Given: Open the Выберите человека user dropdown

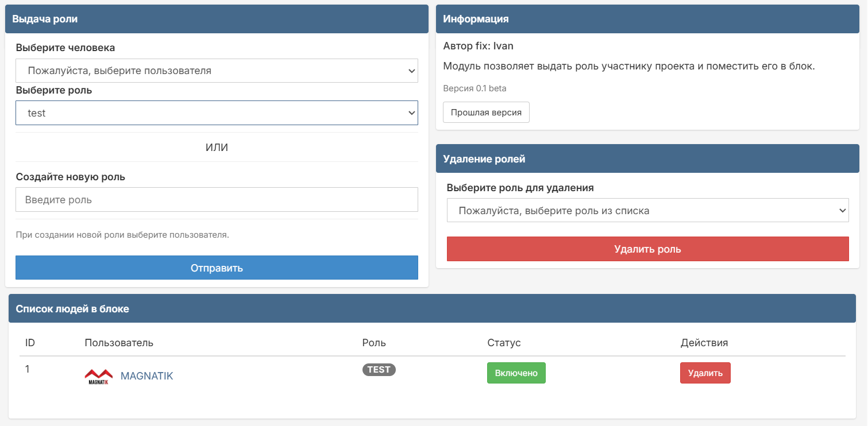Looking at the screenshot, I should click(x=217, y=71).
